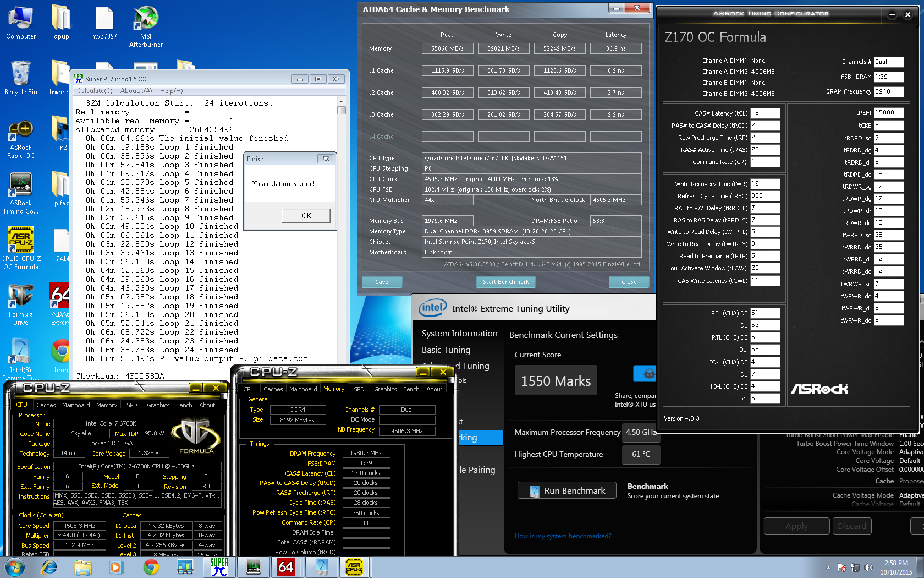Click Apply in Intel XTU panel
The image size is (924, 578).
[796, 526]
